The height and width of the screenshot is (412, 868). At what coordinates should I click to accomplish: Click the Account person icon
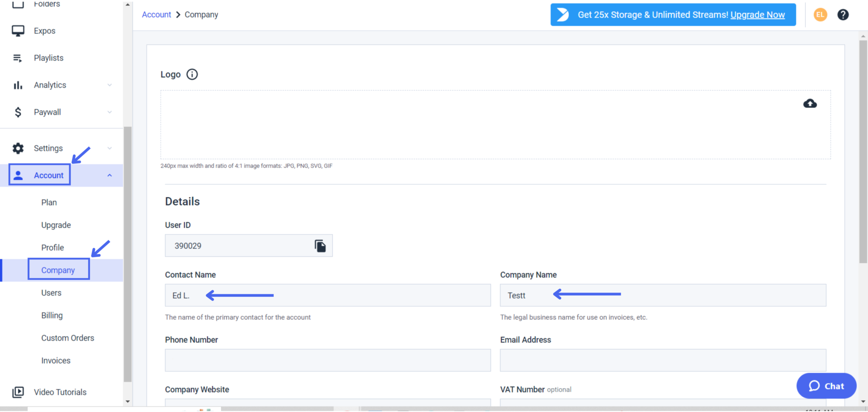tap(19, 175)
